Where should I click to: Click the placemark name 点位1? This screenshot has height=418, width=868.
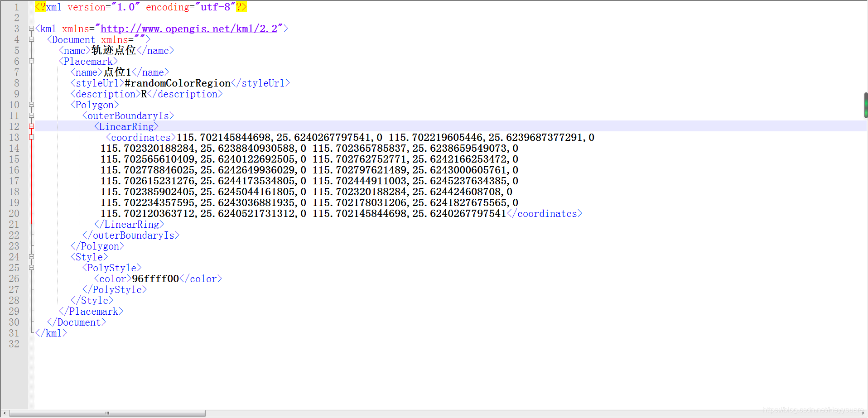[117, 72]
